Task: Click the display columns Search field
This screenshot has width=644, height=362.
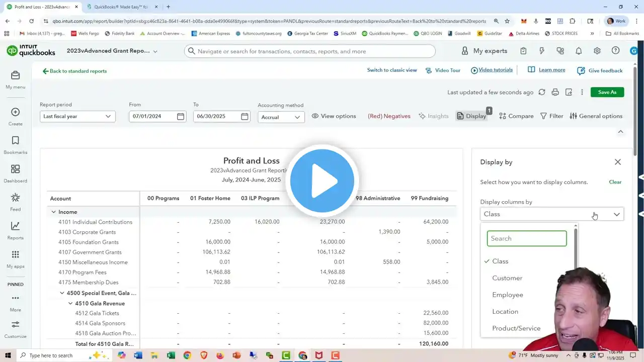Action: (x=526, y=238)
